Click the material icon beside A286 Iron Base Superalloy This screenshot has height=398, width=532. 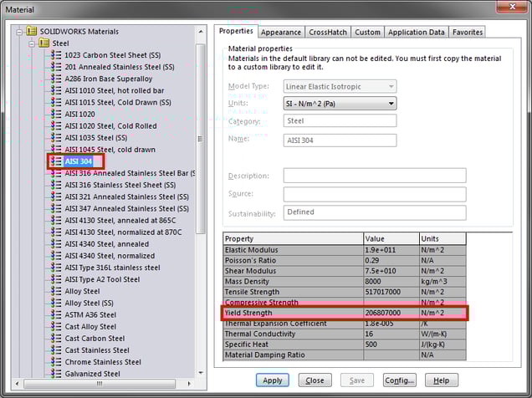coord(56,79)
